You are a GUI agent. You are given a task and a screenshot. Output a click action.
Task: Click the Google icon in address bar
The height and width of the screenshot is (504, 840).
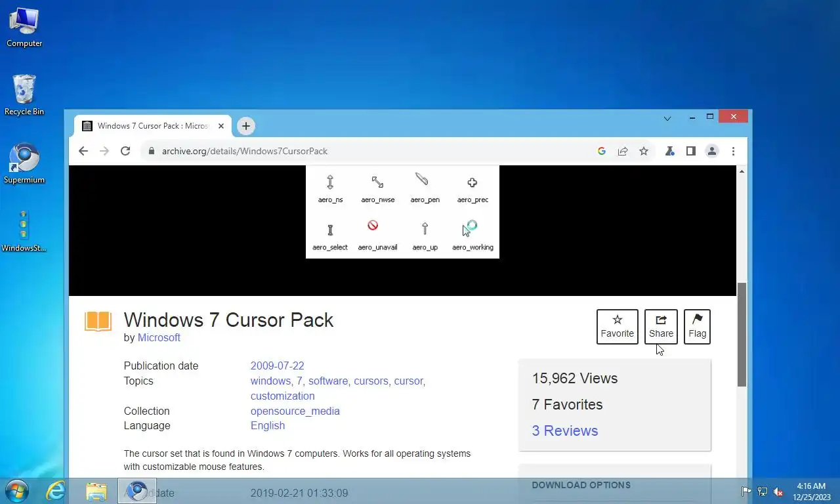coord(601,151)
